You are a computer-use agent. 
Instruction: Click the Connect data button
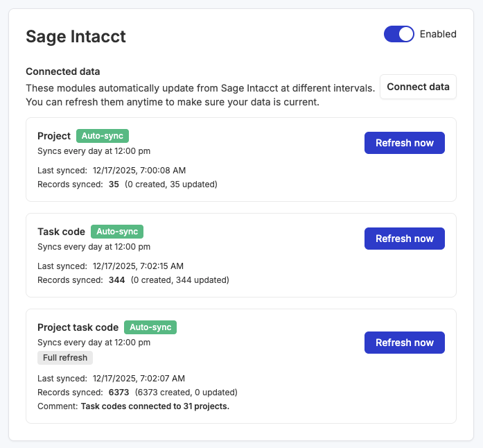point(418,87)
